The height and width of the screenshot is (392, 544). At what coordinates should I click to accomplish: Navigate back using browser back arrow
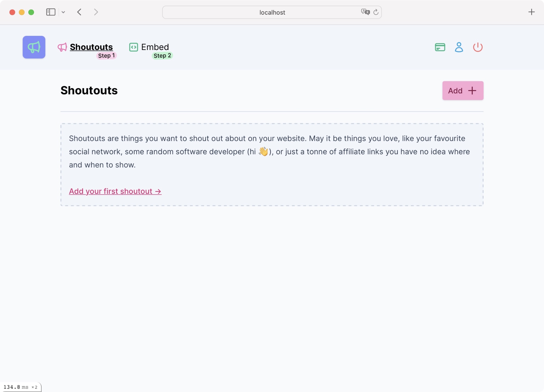tap(79, 12)
